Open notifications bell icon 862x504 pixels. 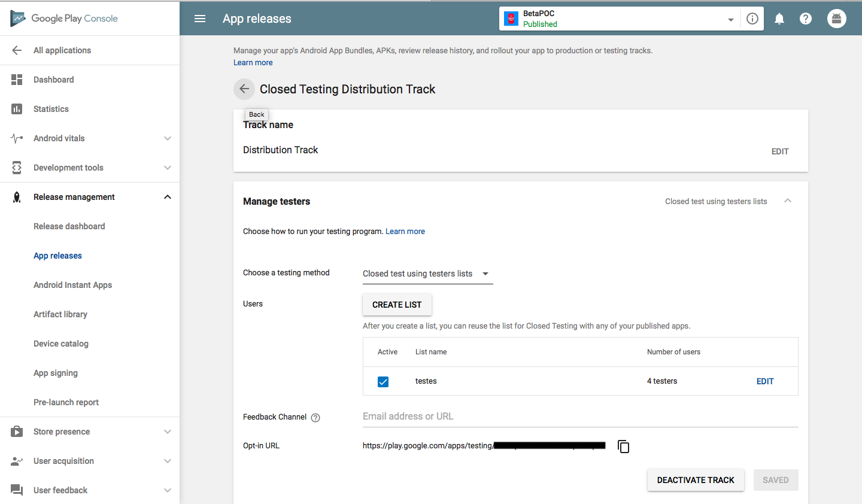pyautogui.click(x=779, y=19)
